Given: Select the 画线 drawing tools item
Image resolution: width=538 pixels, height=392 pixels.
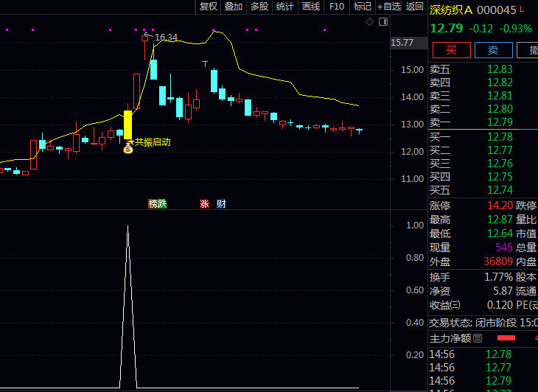Looking at the screenshot, I should (311, 7).
